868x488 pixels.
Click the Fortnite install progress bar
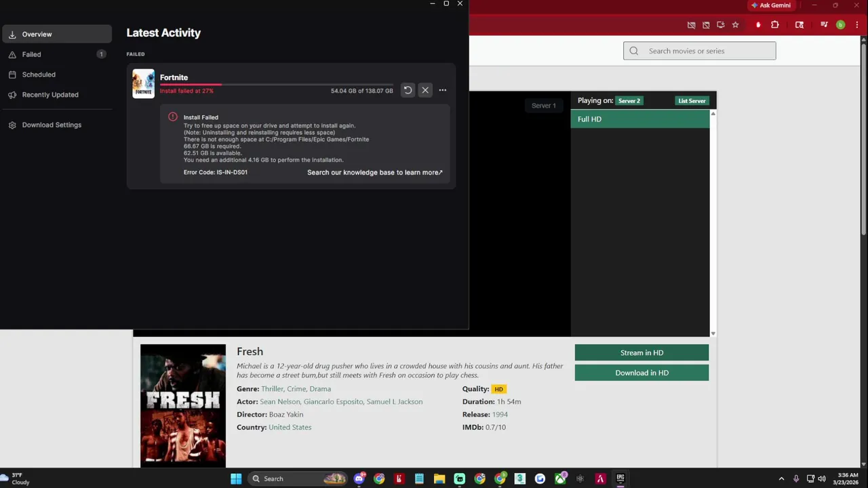point(276,85)
